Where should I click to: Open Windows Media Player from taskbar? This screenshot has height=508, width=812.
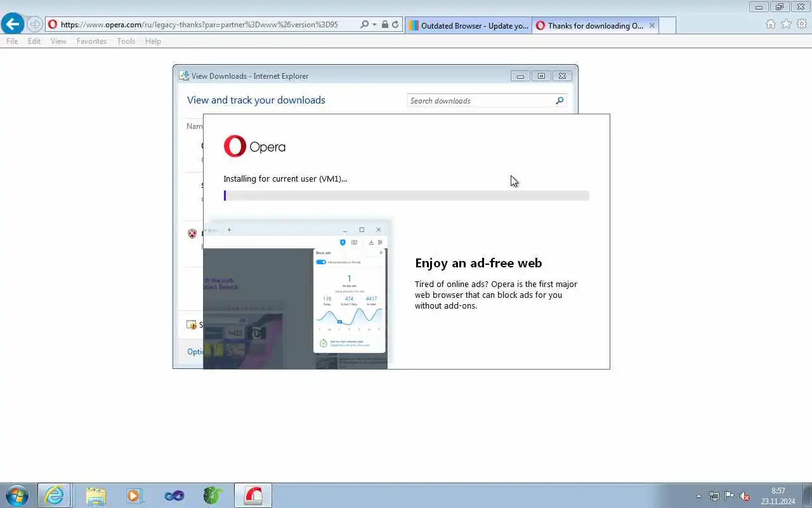pos(134,495)
